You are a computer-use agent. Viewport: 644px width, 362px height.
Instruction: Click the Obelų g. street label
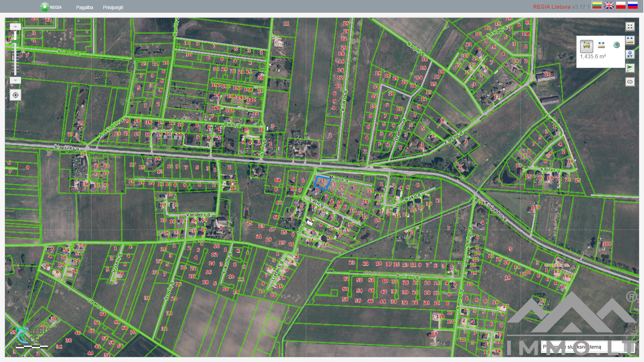click(x=96, y=305)
